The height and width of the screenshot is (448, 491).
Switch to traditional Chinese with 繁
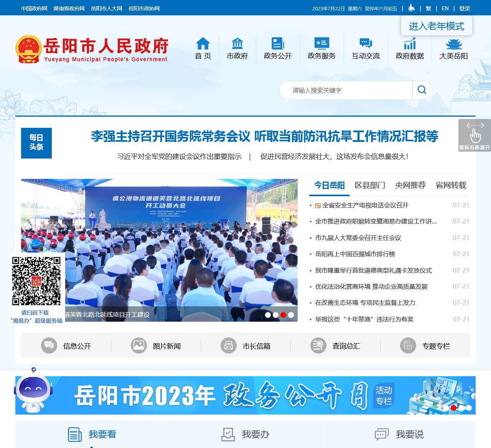[428, 8]
